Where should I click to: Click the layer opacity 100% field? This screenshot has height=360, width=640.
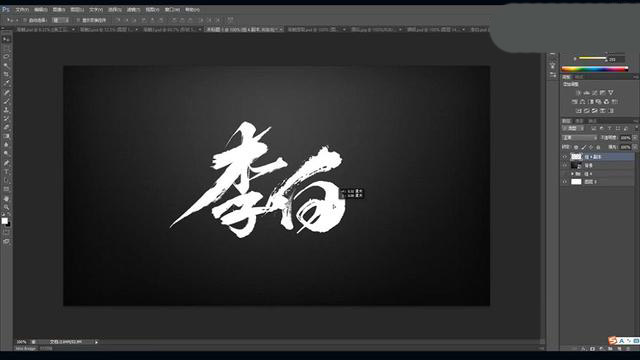pos(625,138)
